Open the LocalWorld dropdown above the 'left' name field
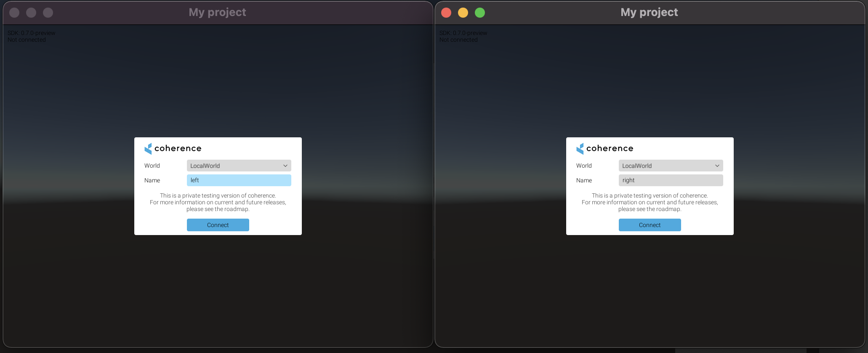 click(239, 166)
